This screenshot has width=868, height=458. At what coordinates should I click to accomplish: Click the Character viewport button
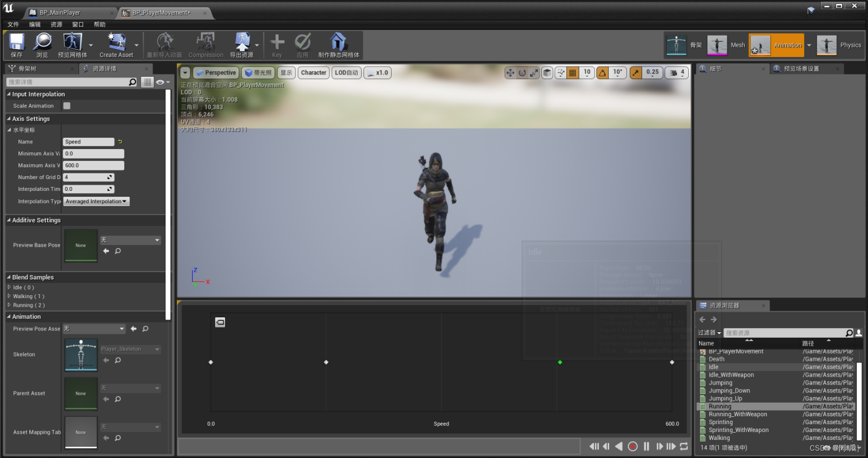314,72
